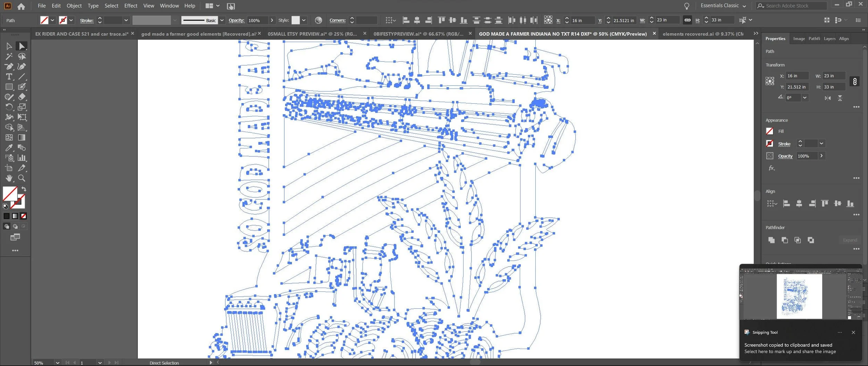Viewport: 868px width, 366px height.
Task: Select the Magic Wand tool
Action: click(9, 56)
